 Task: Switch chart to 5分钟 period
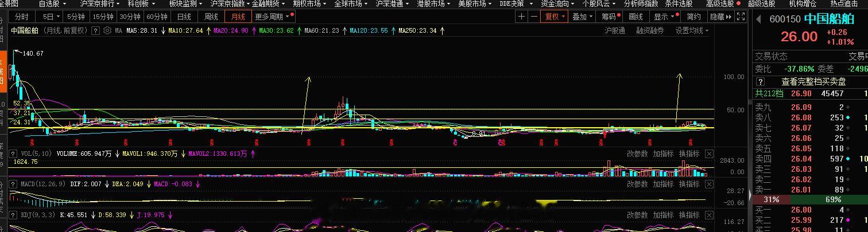click(76, 17)
